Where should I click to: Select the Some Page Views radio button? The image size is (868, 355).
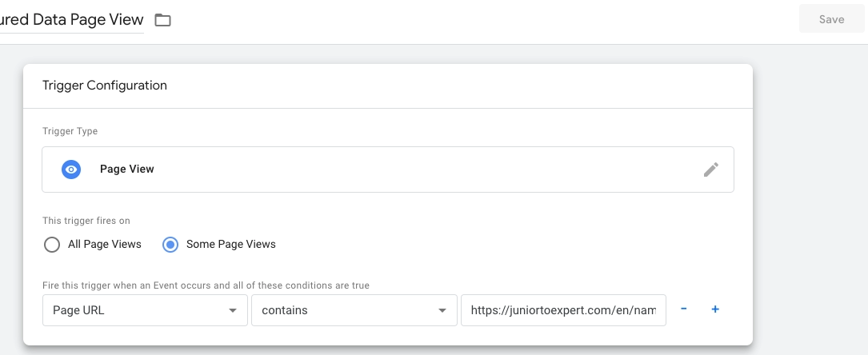click(170, 245)
